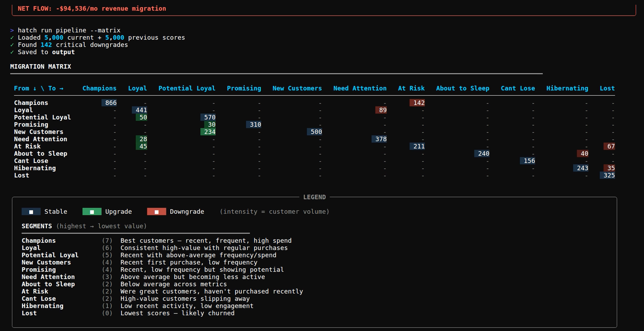Click the About to Sleep column header
Viewport: 644px width, 331px height.
(x=462, y=88)
